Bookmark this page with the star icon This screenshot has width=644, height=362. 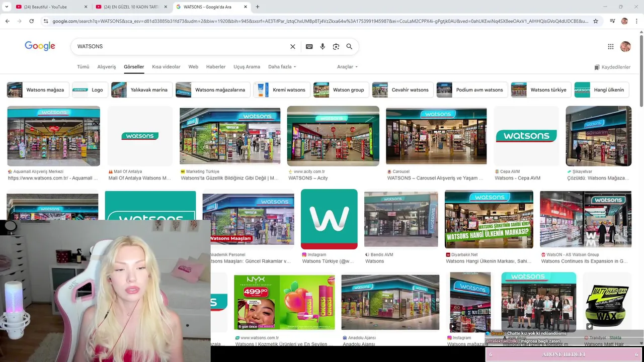[596, 21]
